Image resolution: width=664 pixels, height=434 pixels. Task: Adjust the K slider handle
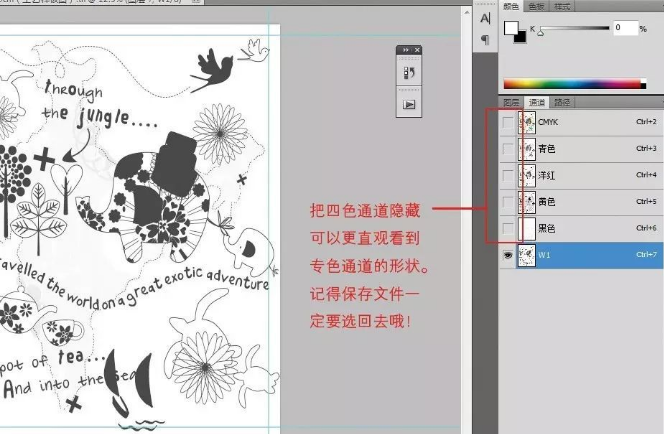pos(540,33)
